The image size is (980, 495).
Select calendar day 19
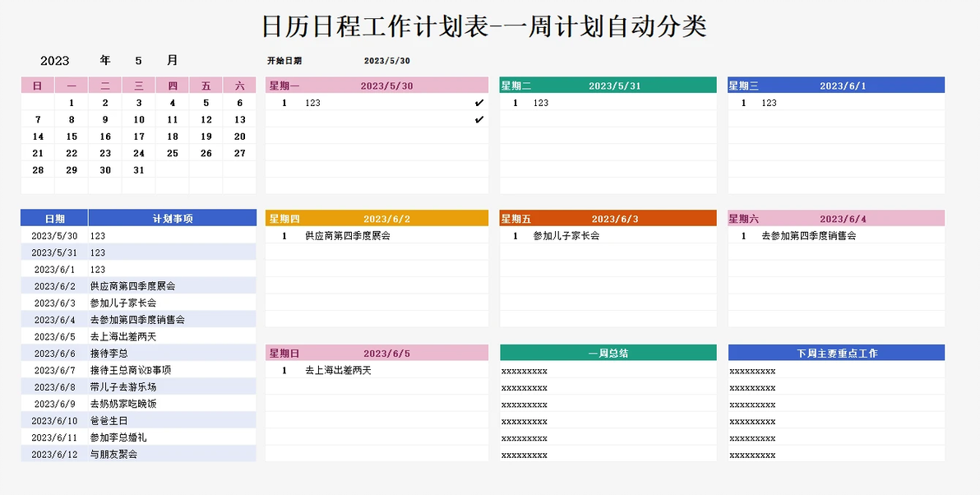[206, 136]
